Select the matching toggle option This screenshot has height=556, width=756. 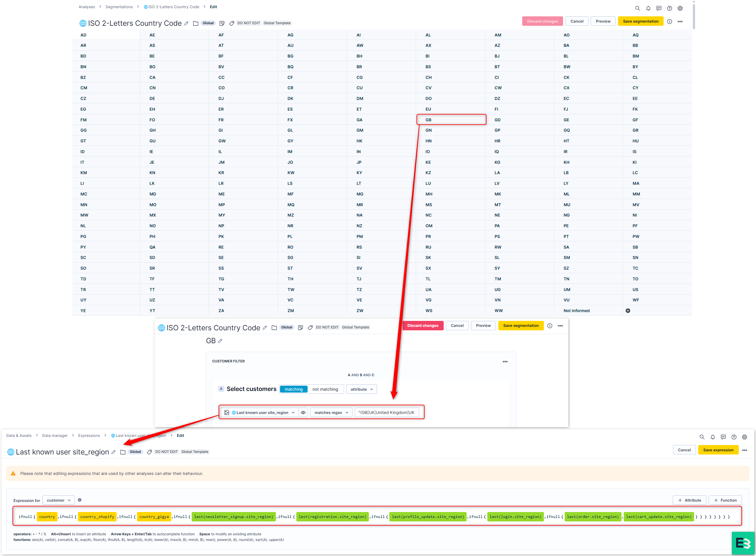click(293, 389)
